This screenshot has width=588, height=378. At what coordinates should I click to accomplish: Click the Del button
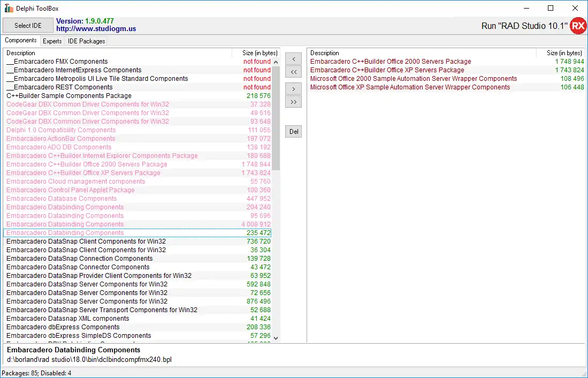pos(293,131)
